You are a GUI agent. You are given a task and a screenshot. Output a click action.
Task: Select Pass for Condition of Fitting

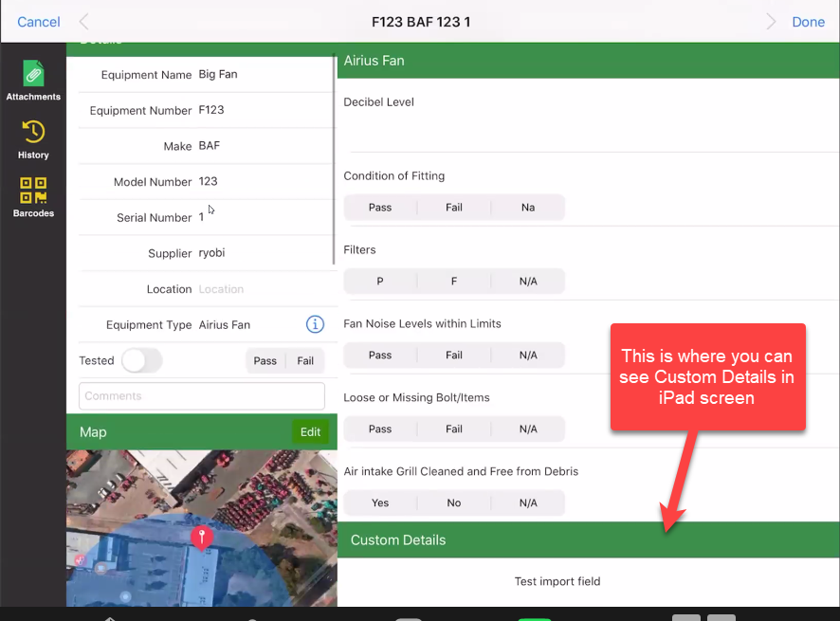click(380, 208)
